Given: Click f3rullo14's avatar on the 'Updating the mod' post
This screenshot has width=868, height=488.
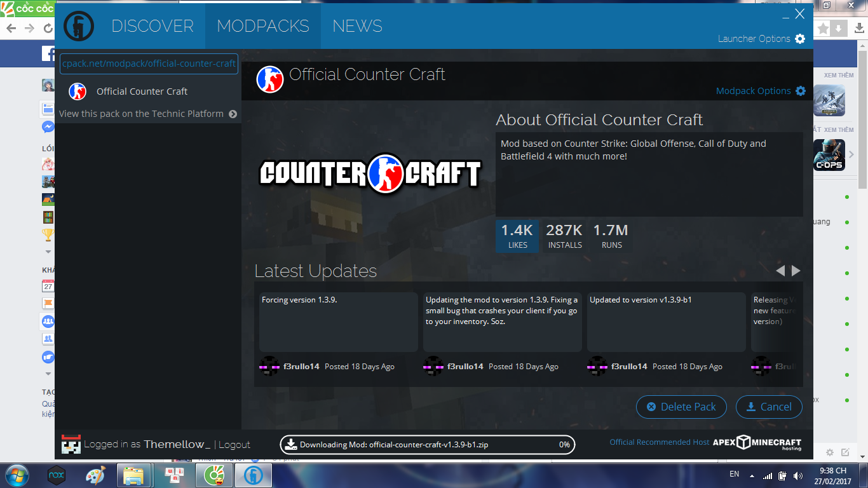Looking at the screenshot, I should click(x=433, y=366).
